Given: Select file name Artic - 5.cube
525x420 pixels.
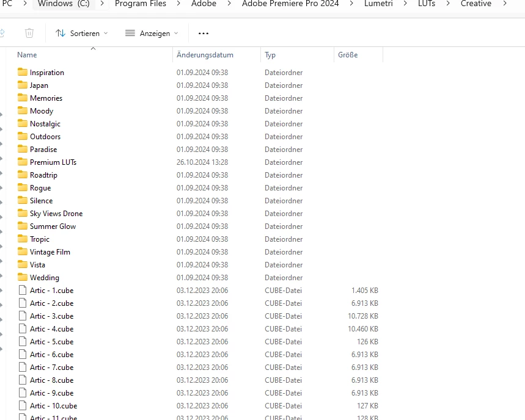Looking at the screenshot, I should coord(51,341).
